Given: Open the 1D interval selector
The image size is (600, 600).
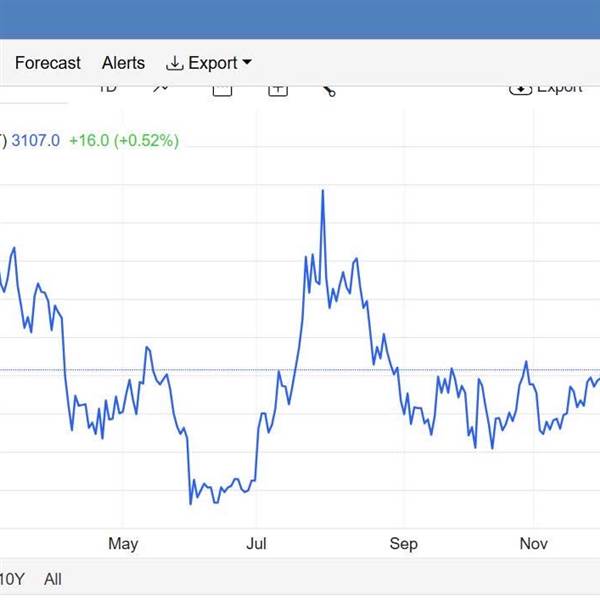Looking at the screenshot, I should 107,88.
